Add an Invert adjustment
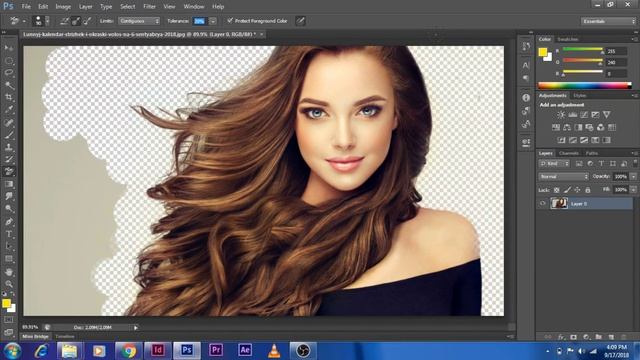The width and height of the screenshot is (640, 360). pyautogui.click(x=562, y=140)
